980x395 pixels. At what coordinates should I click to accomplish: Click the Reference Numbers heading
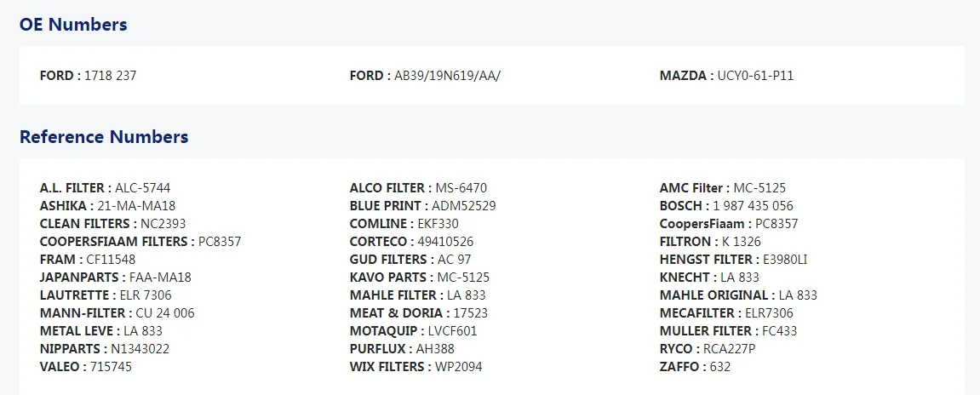104,137
